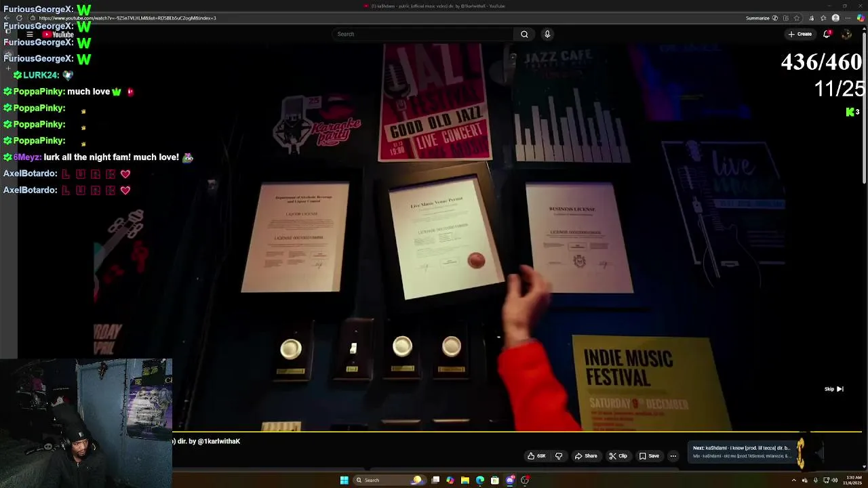Open Task View in the taskbar
Screen dimensions: 868x488
[x=435, y=481]
